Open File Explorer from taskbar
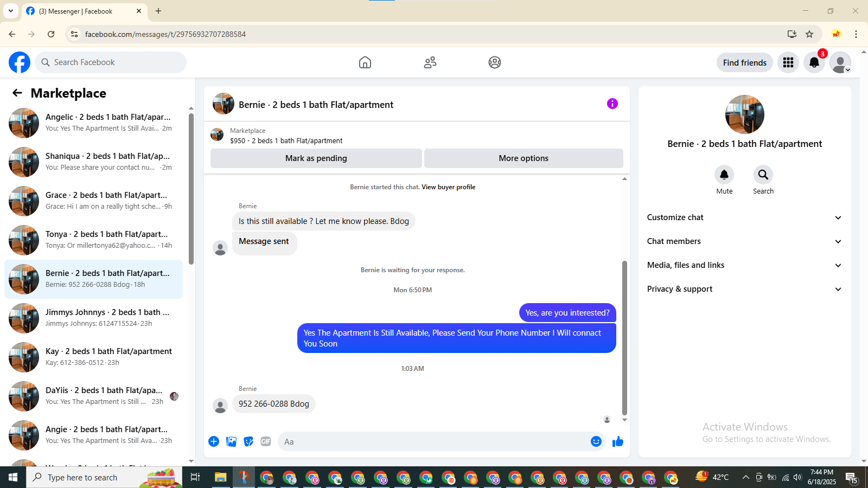 click(220, 477)
